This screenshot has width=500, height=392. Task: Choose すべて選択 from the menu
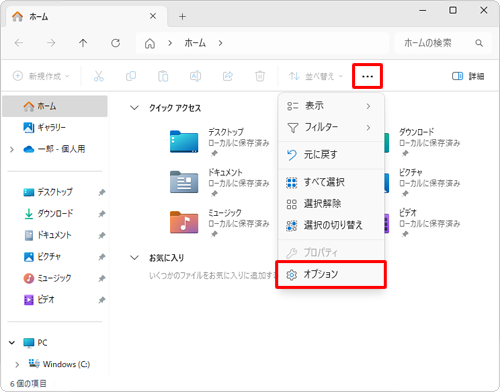click(331, 182)
